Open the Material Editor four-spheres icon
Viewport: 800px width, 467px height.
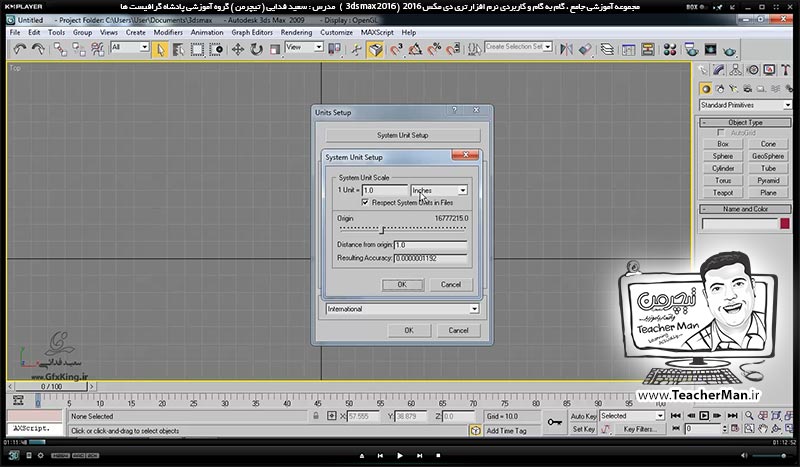tap(670, 50)
